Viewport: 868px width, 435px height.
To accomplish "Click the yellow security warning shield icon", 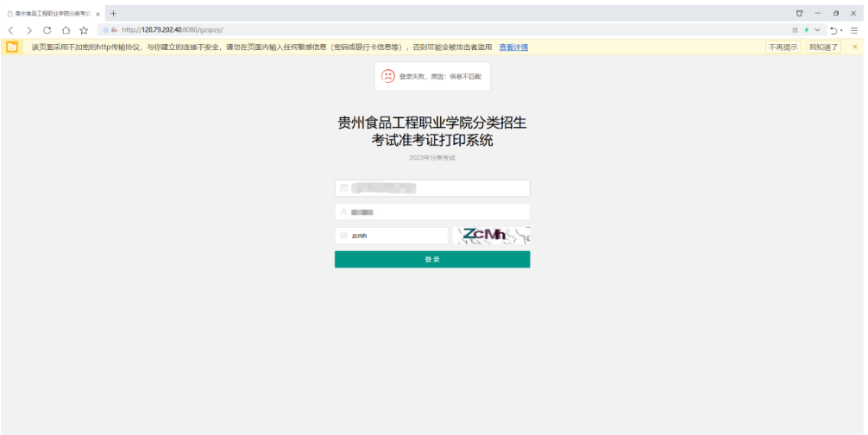I will 12,47.
